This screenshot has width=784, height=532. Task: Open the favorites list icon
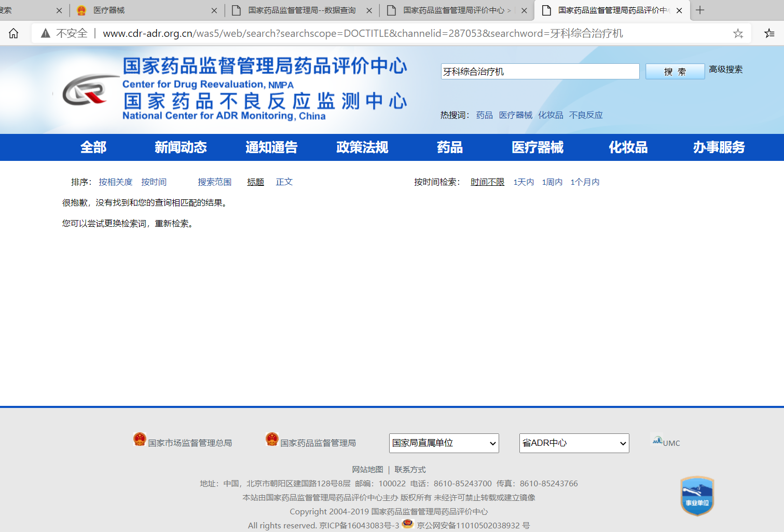(769, 34)
